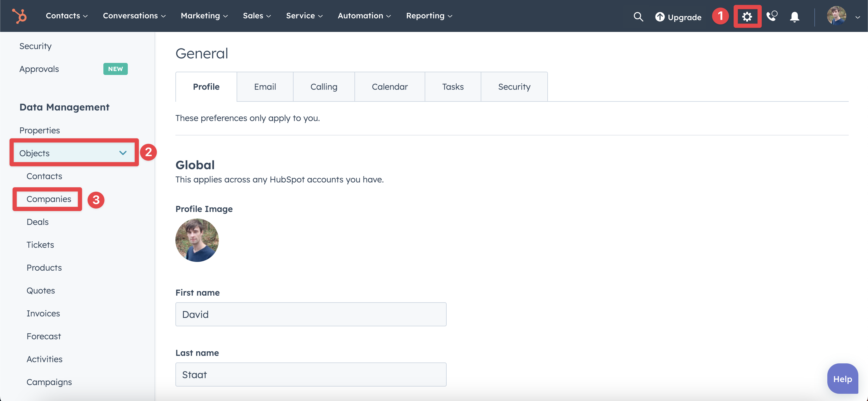Open Approvals settings page
This screenshot has height=401, width=868.
39,69
